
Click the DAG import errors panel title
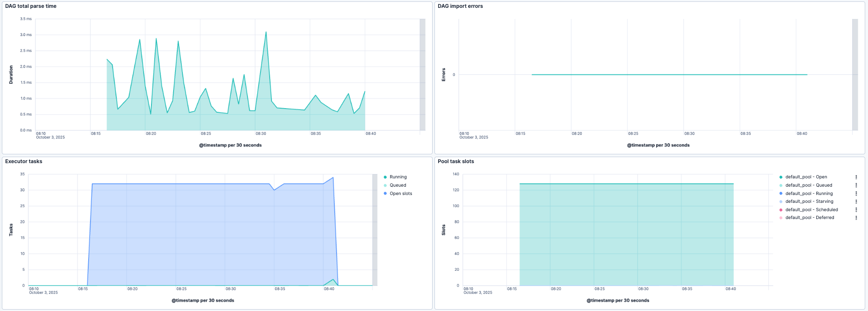(460, 6)
